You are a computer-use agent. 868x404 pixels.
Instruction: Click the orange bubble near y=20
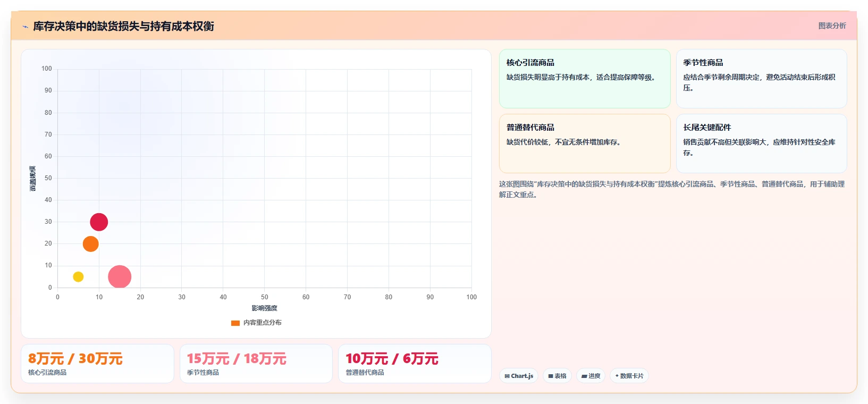91,244
